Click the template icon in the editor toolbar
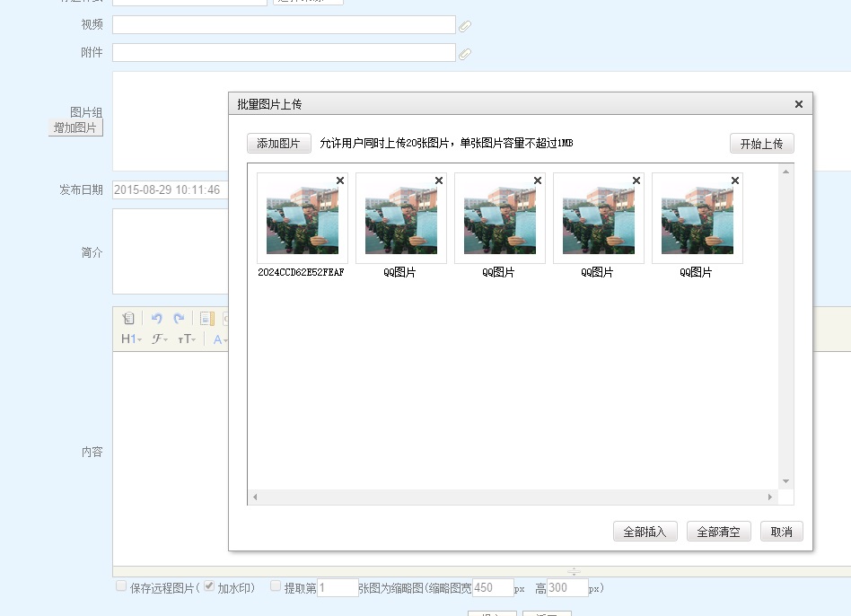Viewport: 851px width, 616px height. (206, 319)
